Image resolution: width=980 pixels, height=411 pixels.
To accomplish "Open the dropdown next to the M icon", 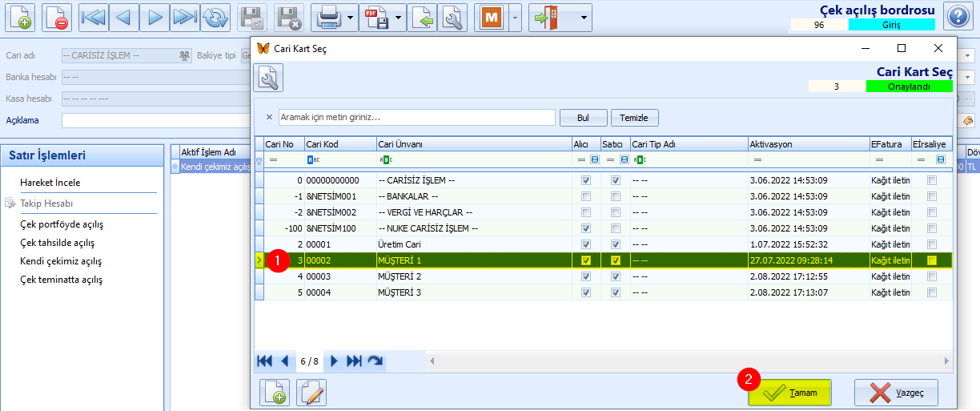I will point(515,17).
